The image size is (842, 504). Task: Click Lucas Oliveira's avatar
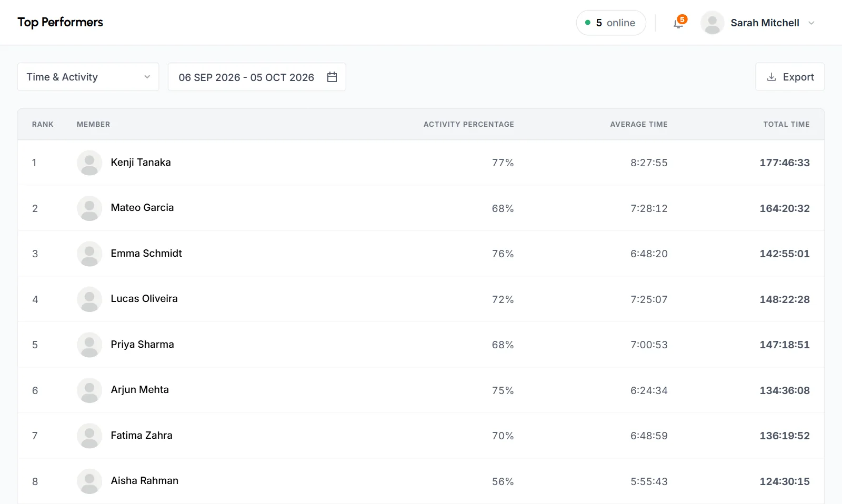coord(89,299)
